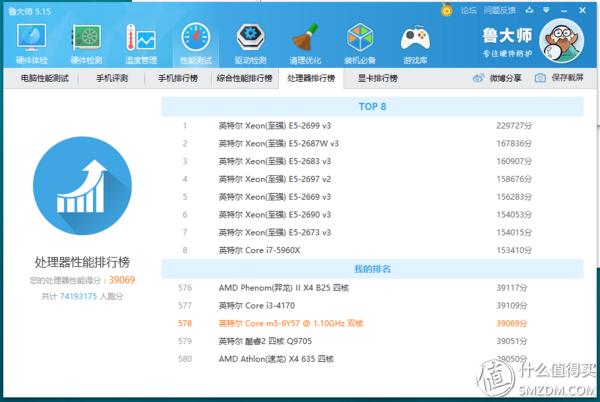
Task: Select row Xeon E5-2683 v3
Action: click(372, 161)
